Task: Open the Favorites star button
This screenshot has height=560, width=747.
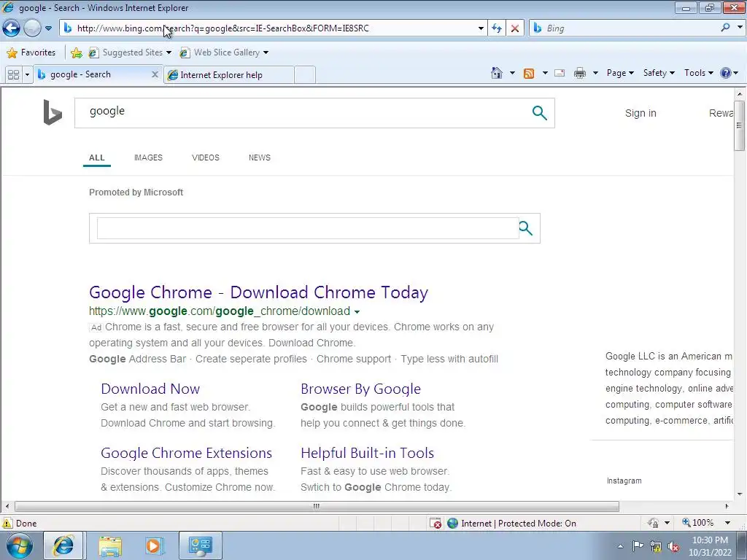Action: click(31, 52)
